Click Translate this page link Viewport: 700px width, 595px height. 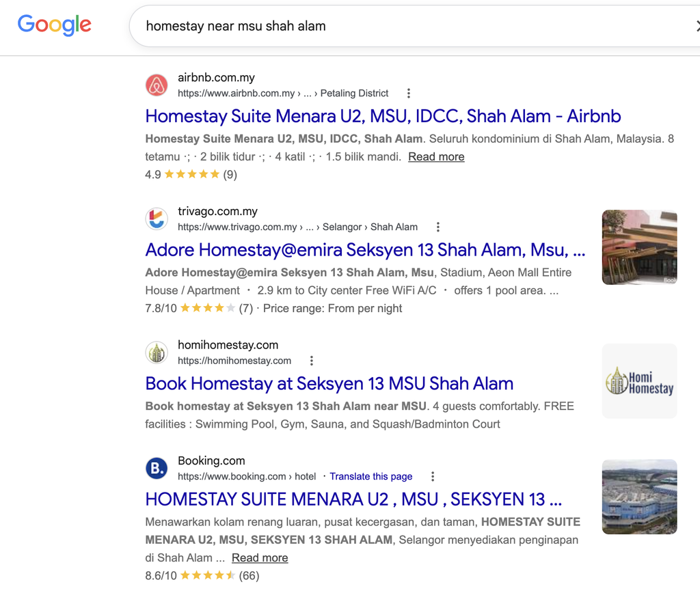tap(371, 476)
